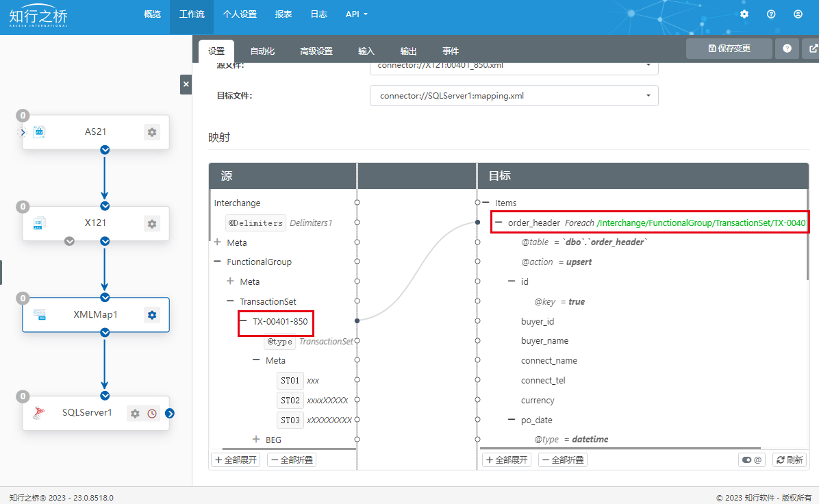
Task: Click the 知行之桥 logo
Action: pos(38,17)
